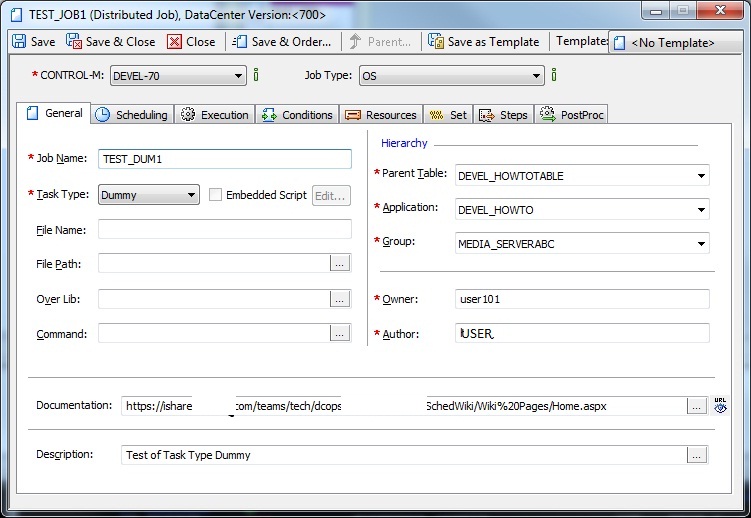Open the Application dropdown showing DEVEL_HOWTO

pos(582,210)
